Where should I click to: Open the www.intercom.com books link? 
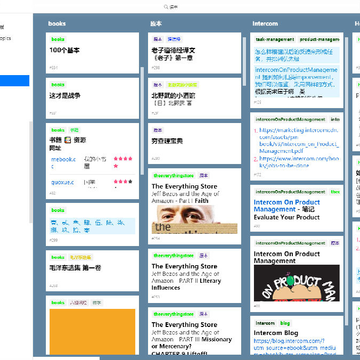[x=299, y=162]
